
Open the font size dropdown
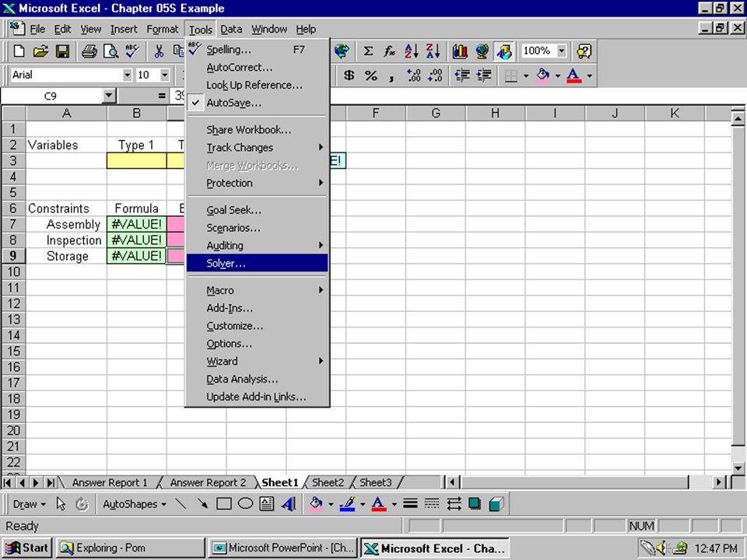(x=165, y=75)
